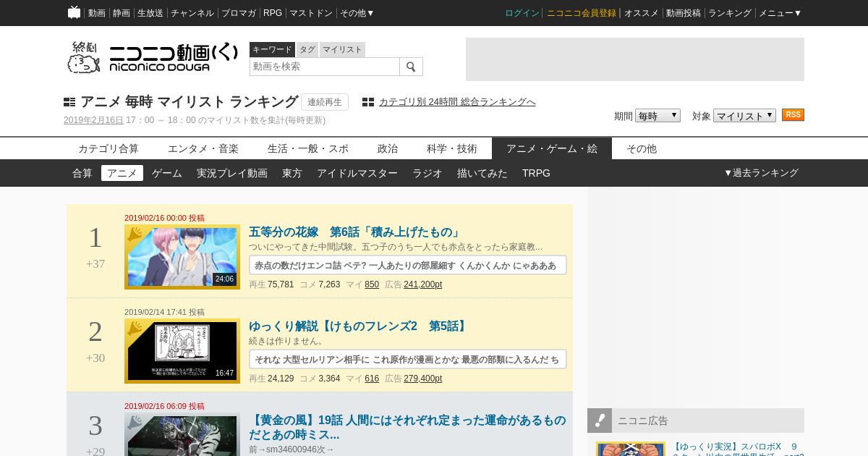
Task: Click the ログイン link
Action: 522,13
